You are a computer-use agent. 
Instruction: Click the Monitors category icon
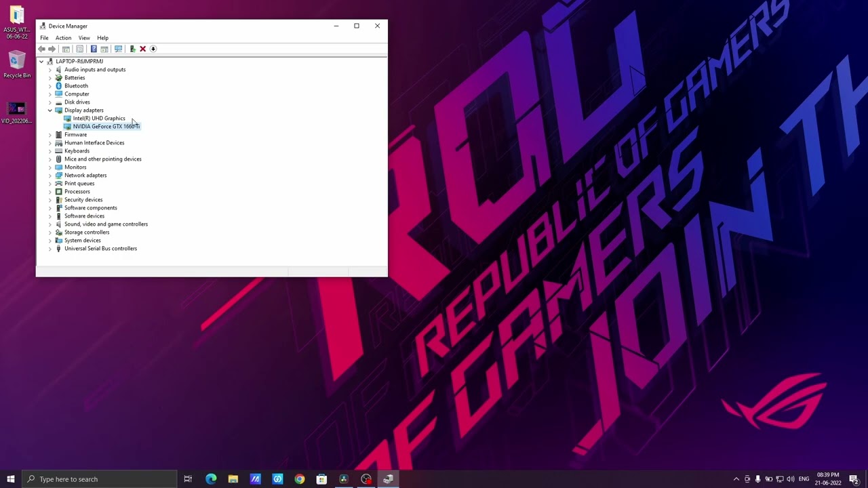pyautogui.click(x=58, y=167)
